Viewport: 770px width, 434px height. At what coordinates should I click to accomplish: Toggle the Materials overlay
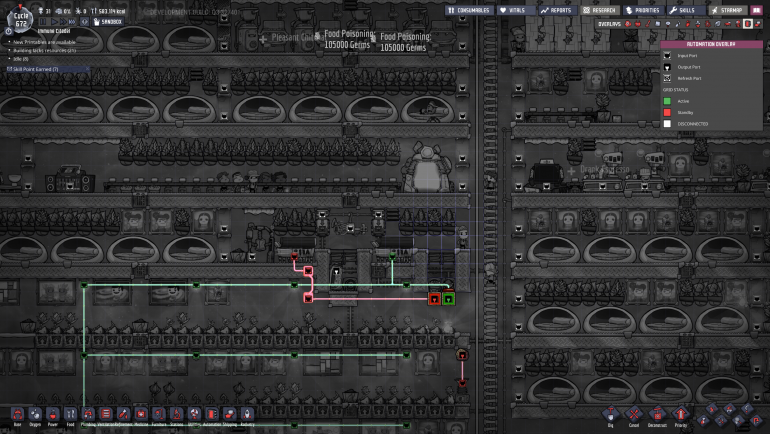point(658,24)
